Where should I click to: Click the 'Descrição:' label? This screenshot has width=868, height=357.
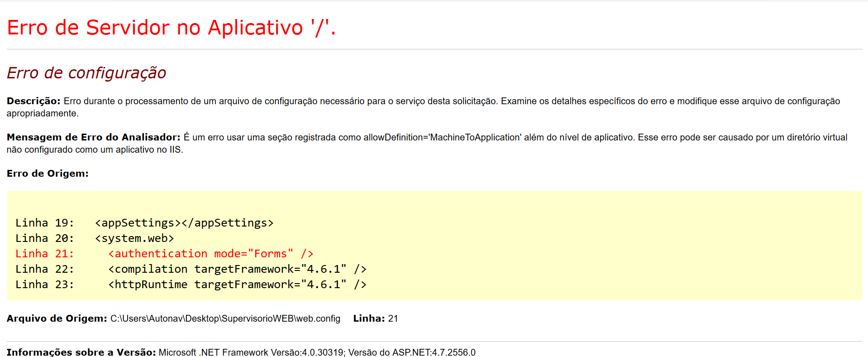coord(33,101)
